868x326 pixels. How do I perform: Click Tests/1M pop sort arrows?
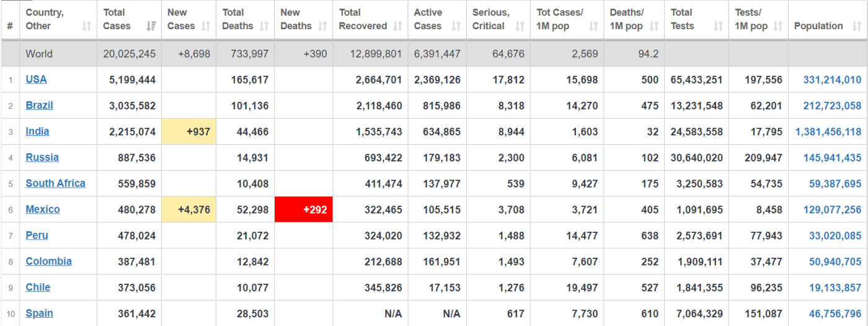coord(778,26)
